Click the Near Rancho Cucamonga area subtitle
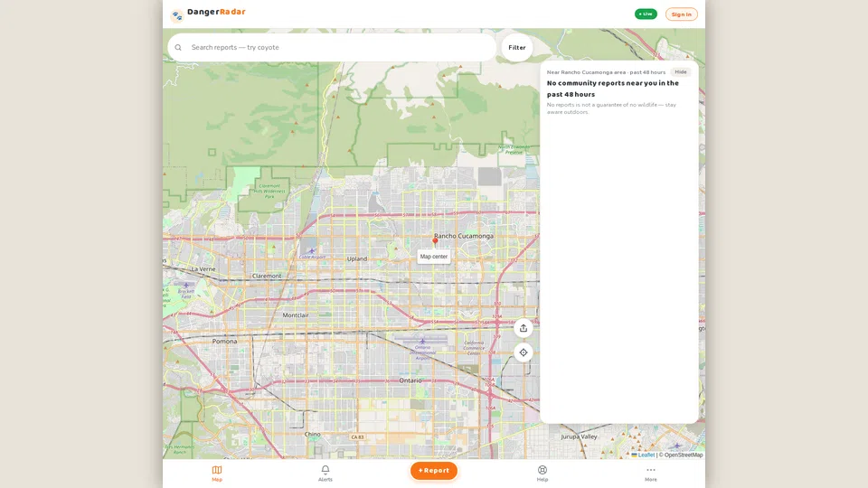This screenshot has height=488, width=868. tap(606, 72)
